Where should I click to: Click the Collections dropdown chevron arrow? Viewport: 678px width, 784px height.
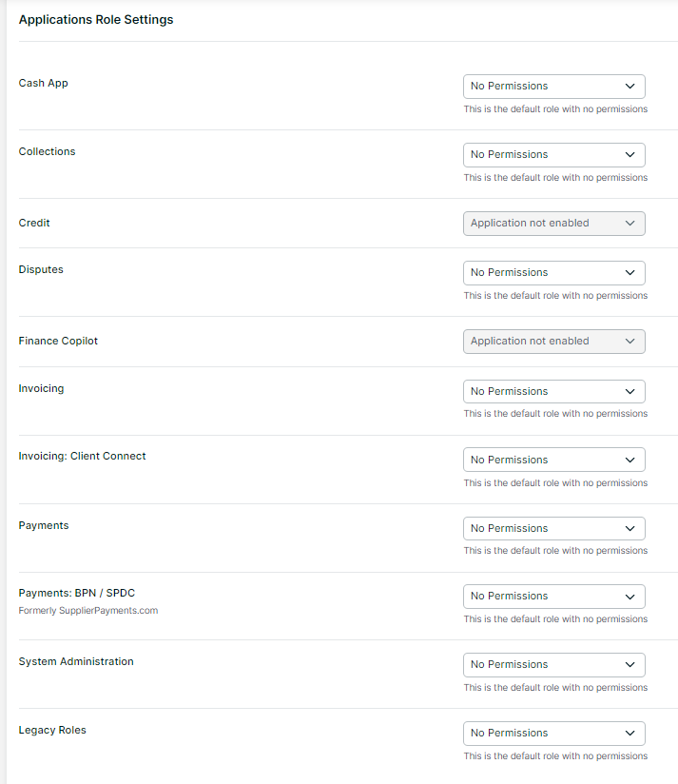[x=630, y=155]
